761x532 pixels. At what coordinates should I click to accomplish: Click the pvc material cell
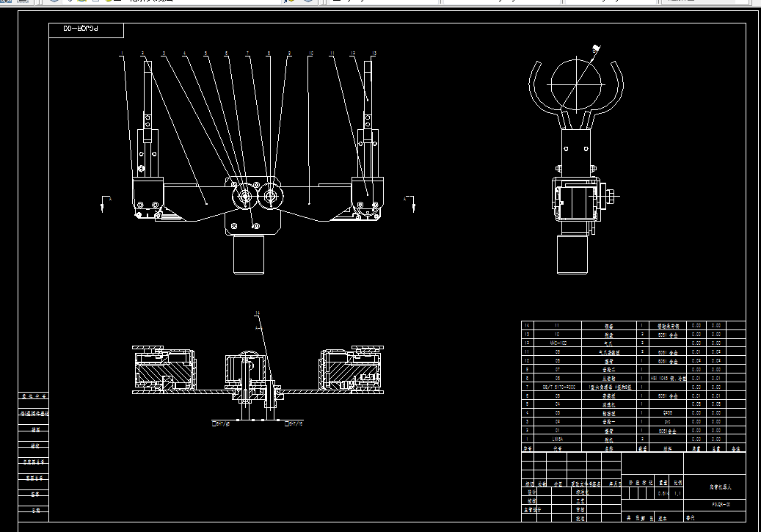667,422
